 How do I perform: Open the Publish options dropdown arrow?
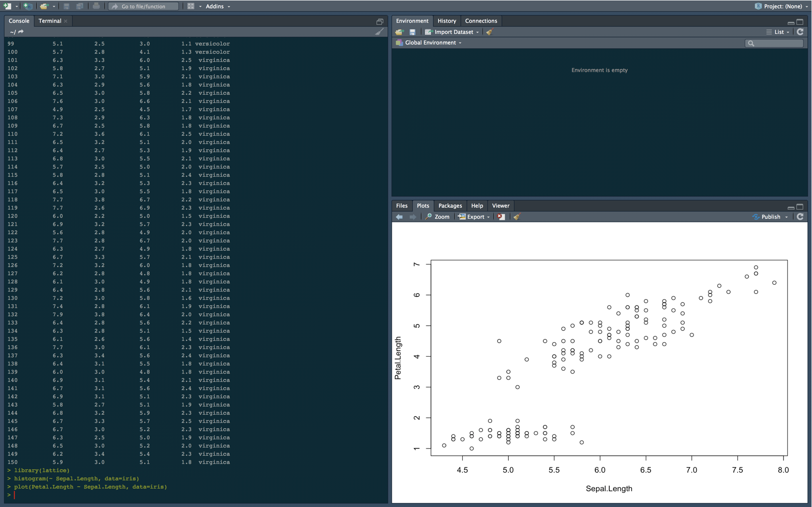[x=786, y=217]
